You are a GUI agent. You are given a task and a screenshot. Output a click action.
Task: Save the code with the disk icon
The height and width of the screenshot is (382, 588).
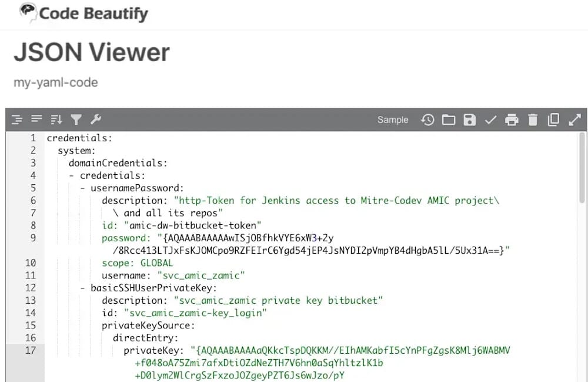[469, 119]
